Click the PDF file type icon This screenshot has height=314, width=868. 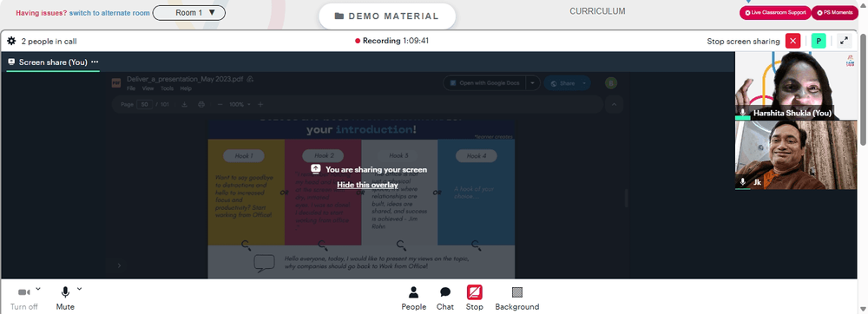point(116,83)
